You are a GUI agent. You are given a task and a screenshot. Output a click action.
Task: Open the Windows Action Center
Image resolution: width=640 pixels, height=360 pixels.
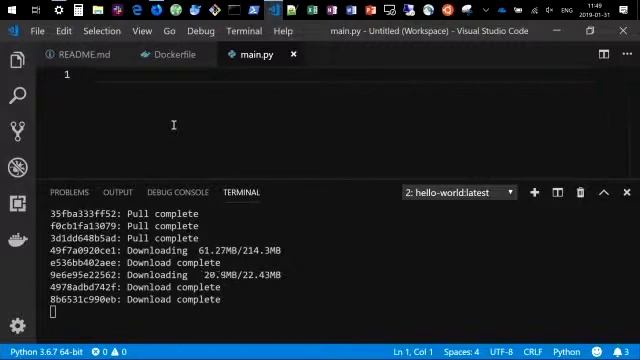coord(623,10)
